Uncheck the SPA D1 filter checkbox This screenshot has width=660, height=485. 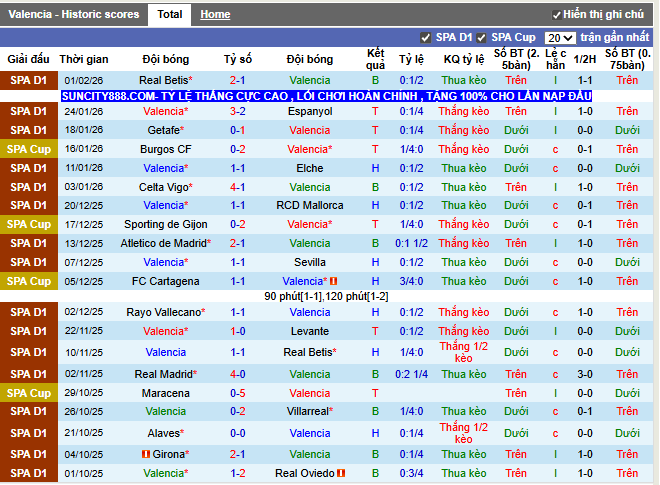coord(426,37)
